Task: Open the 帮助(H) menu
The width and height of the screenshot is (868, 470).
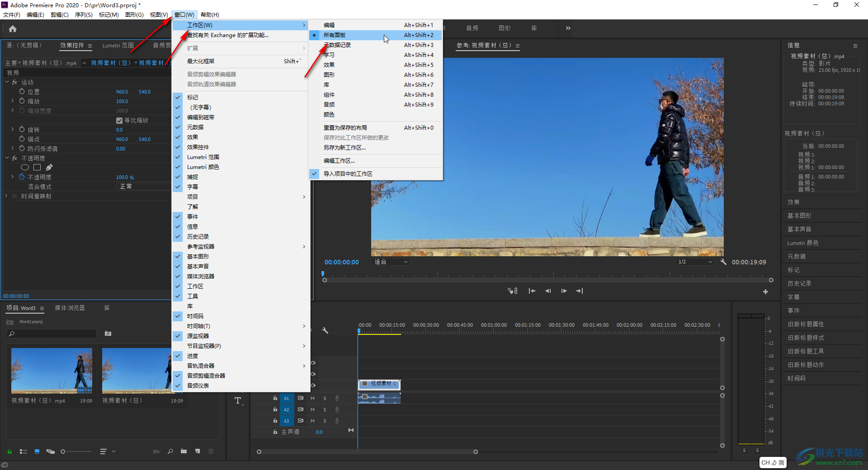Action: [210, 15]
